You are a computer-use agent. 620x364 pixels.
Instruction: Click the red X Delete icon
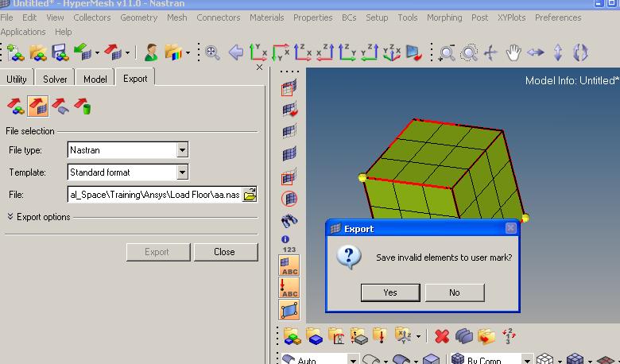pyautogui.click(x=442, y=337)
